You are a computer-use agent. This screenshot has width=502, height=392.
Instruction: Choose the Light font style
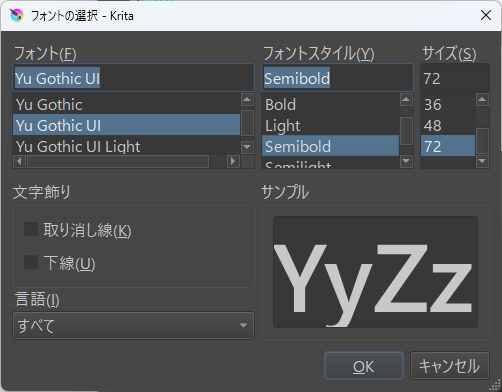[330, 125]
